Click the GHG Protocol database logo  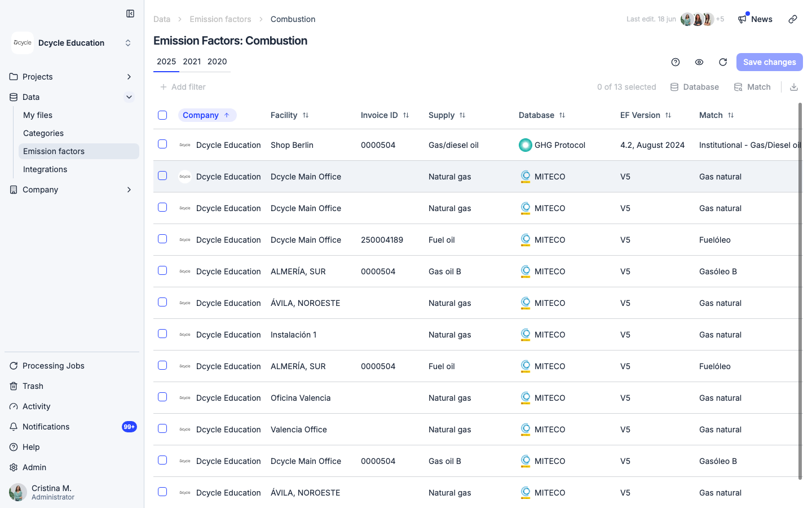[526, 145]
